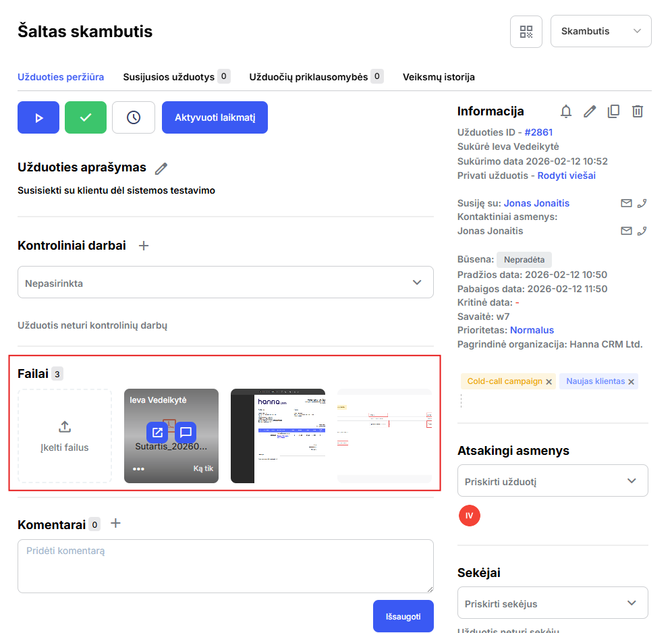Comment on the Sutartis file
The height and width of the screenshot is (633, 672).
(186, 433)
